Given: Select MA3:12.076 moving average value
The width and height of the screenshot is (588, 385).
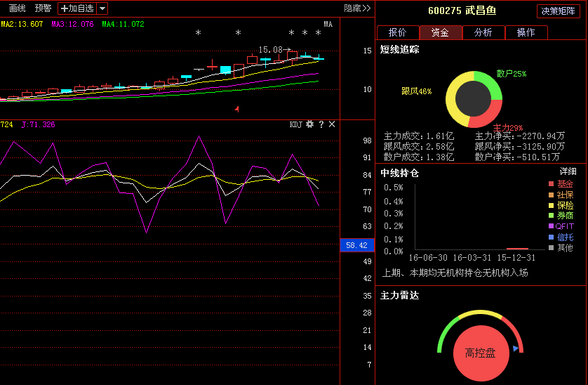Looking at the screenshot, I should (x=72, y=24).
